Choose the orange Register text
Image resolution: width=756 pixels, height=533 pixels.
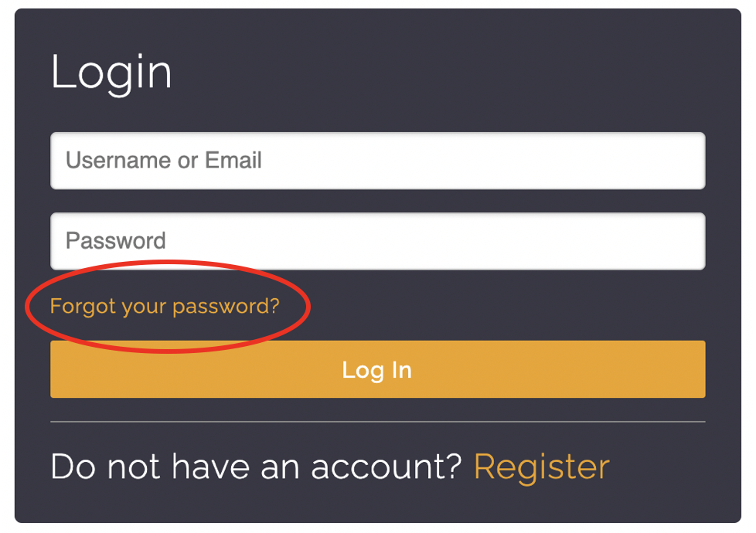pyautogui.click(x=541, y=467)
